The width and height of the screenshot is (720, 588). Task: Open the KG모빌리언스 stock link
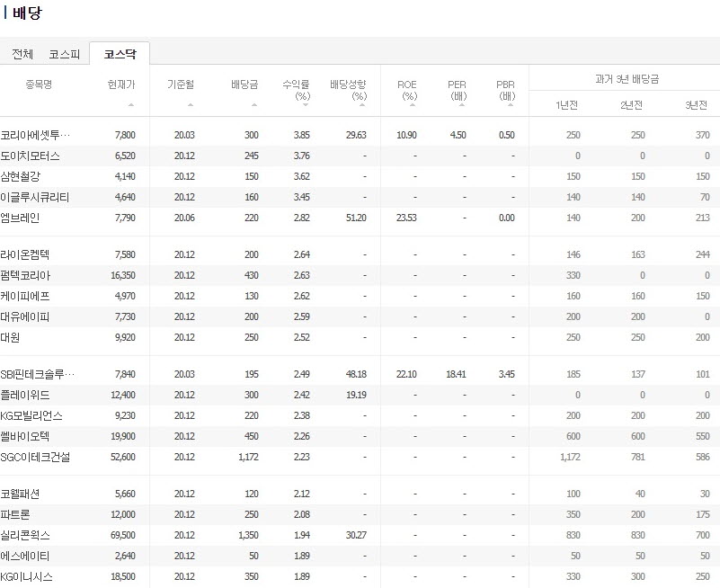point(31,415)
